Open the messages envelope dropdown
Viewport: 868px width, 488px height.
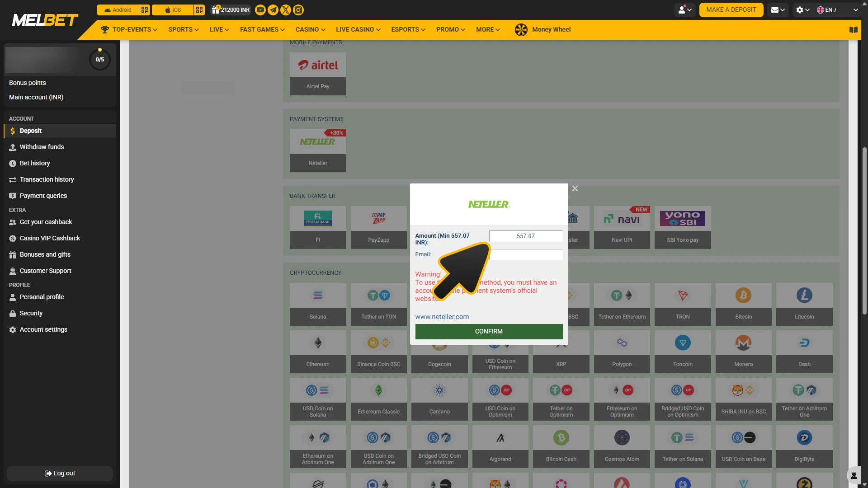coord(778,10)
